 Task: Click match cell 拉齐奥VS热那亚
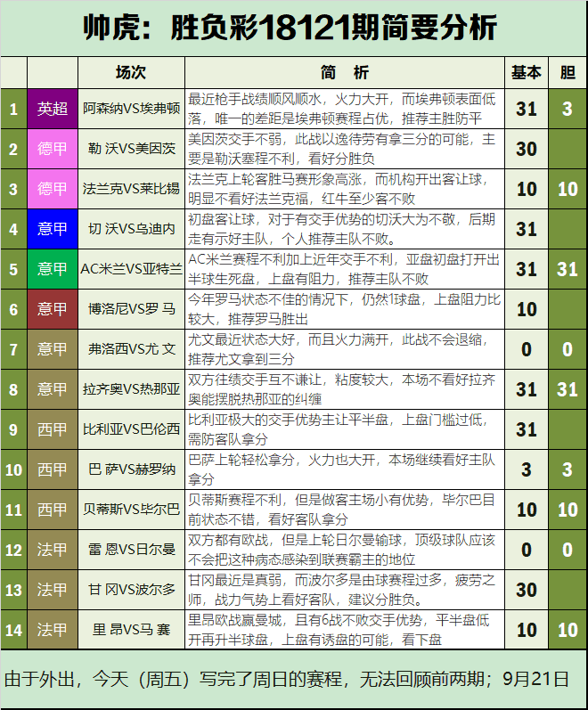tap(131, 389)
